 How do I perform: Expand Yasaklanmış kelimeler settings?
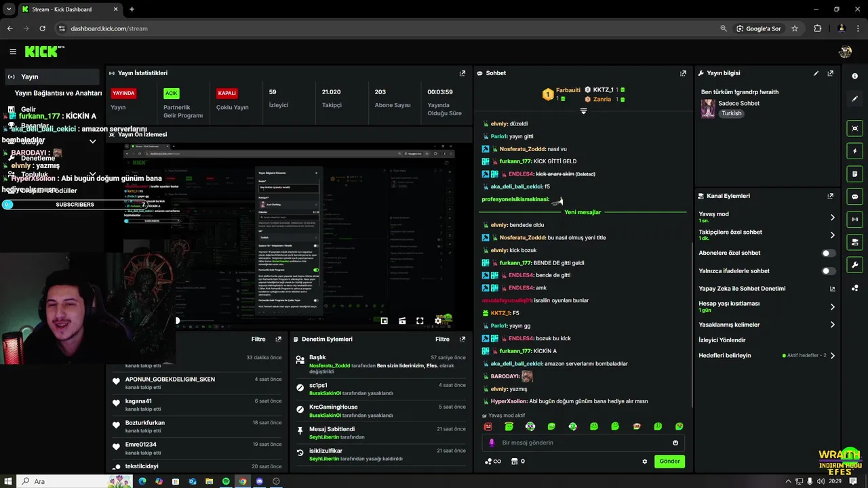point(832,325)
